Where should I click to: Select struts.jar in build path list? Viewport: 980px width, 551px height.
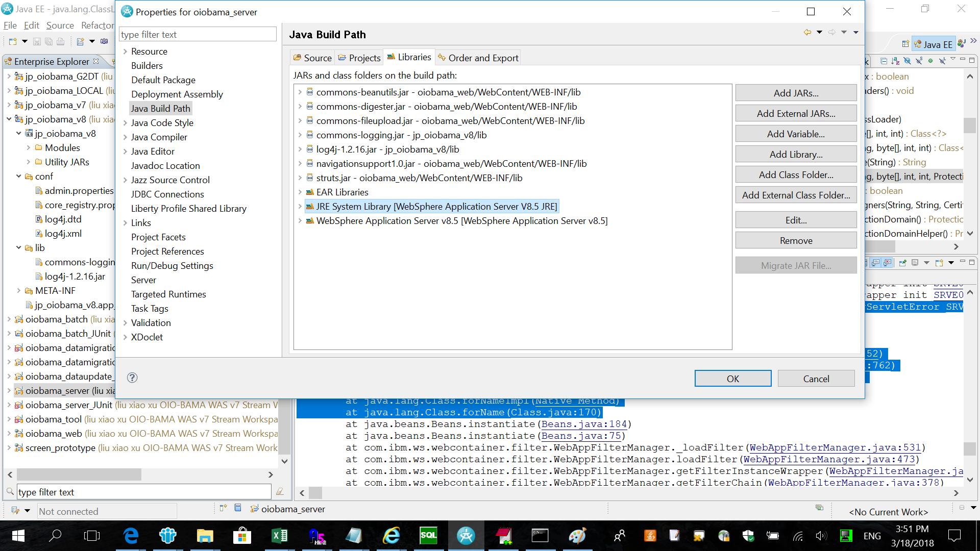point(419,178)
